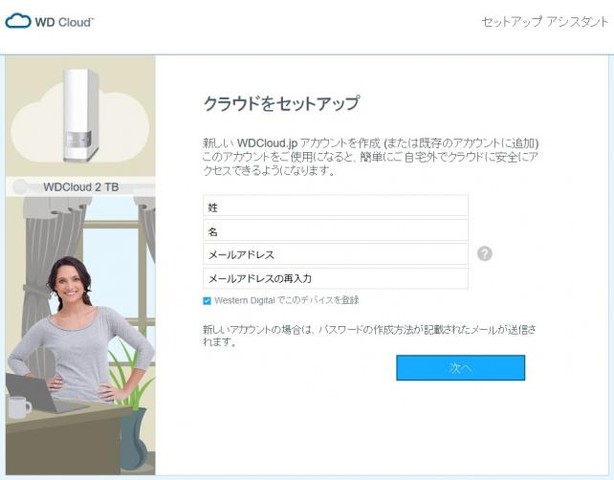Viewport: 614px width, 480px height.
Task: Click the WD Cloud logo
Action: [x=49, y=21]
